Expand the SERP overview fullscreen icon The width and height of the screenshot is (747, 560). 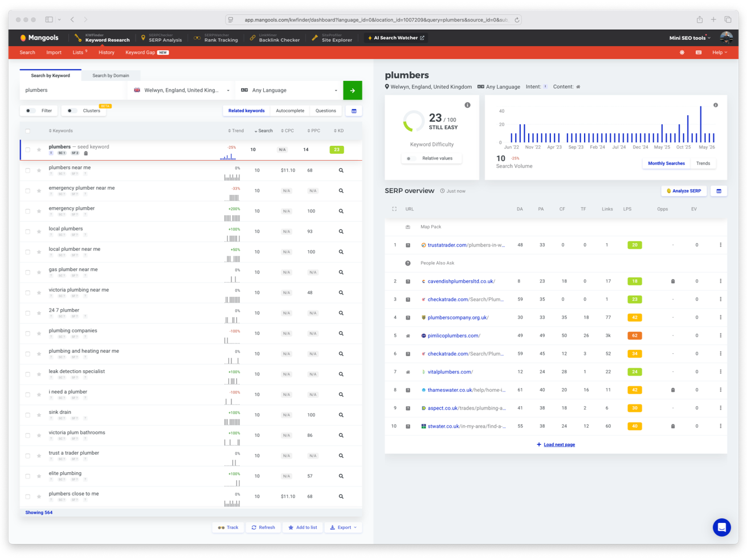pos(394,209)
